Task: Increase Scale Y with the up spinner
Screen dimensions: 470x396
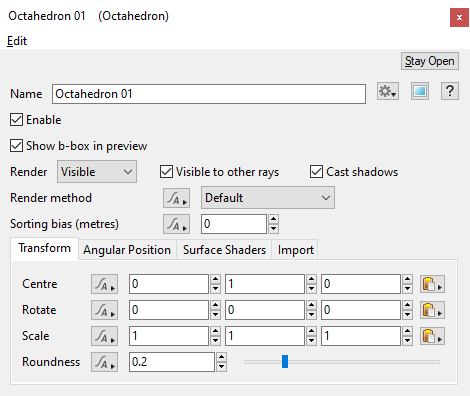Action: (x=311, y=331)
